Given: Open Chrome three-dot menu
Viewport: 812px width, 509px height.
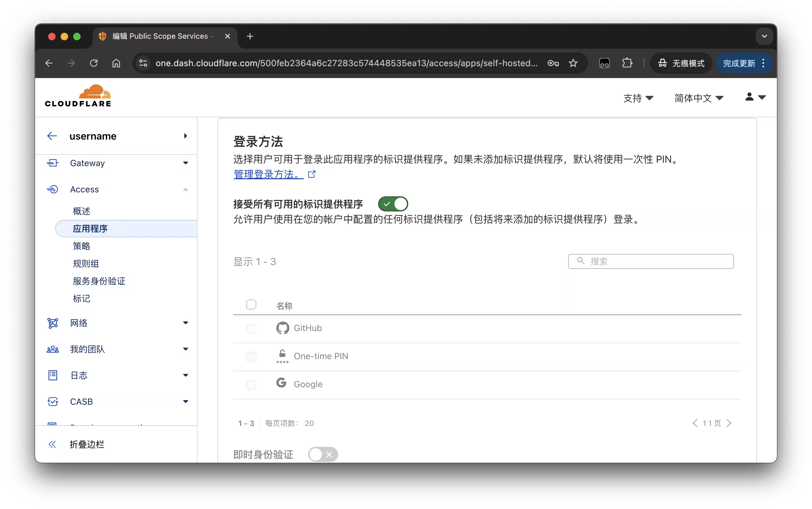Looking at the screenshot, I should [x=764, y=63].
